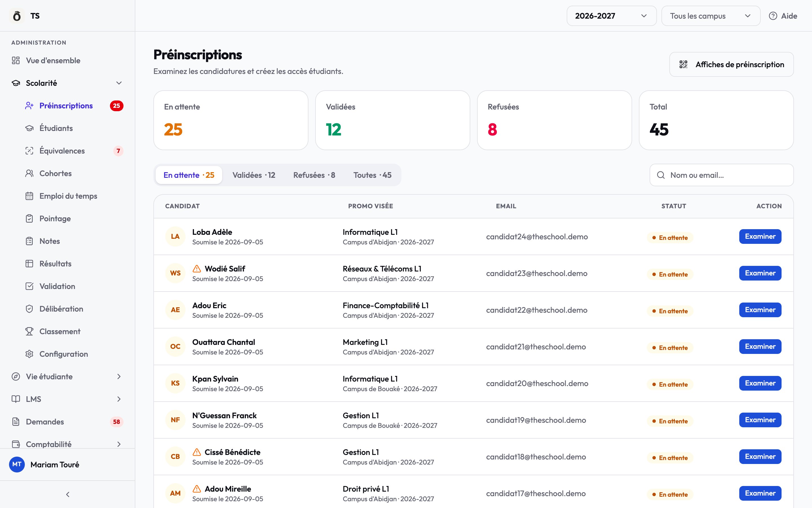Click the Validation checkbox icon

(x=30, y=286)
